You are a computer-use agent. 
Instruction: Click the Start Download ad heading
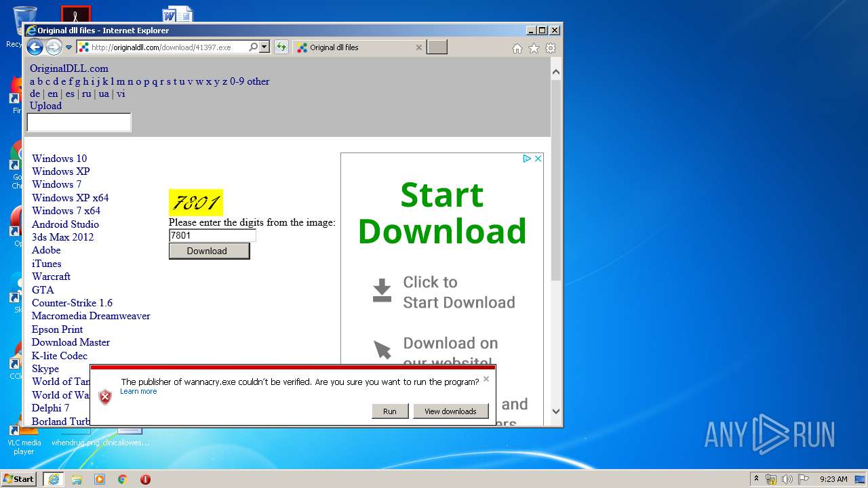tap(441, 213)
